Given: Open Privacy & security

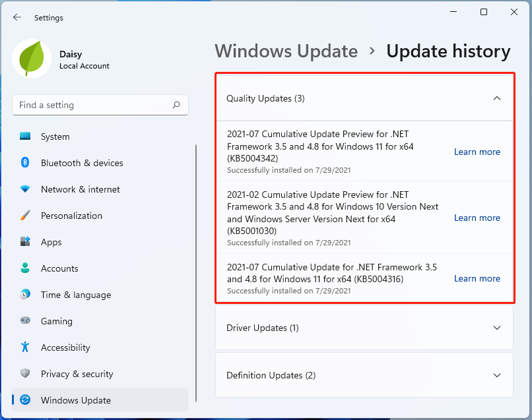Looking at the screenshot, I should 100,374.
